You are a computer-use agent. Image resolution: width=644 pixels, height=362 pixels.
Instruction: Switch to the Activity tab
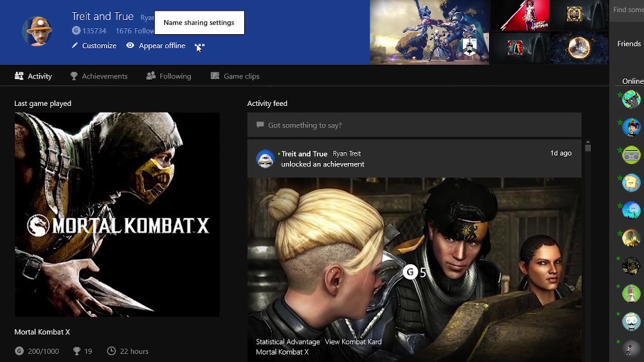pyautogui.click(x=34, y=76)
